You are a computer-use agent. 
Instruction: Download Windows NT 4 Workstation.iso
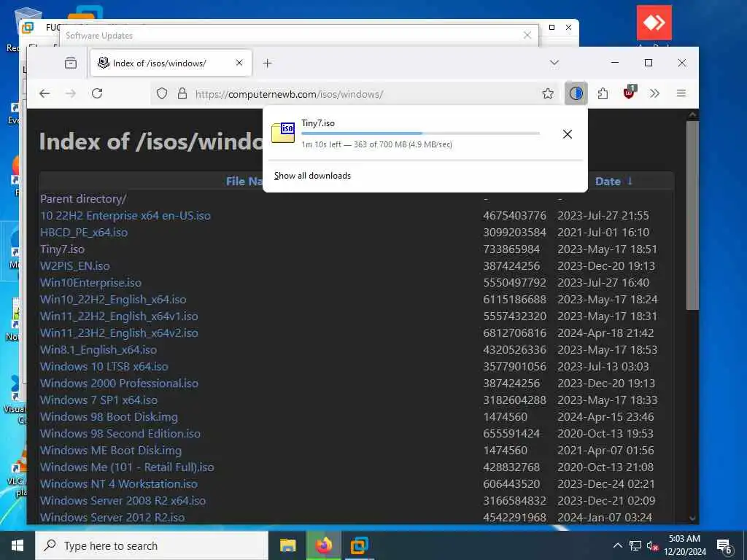pos(119,484)
